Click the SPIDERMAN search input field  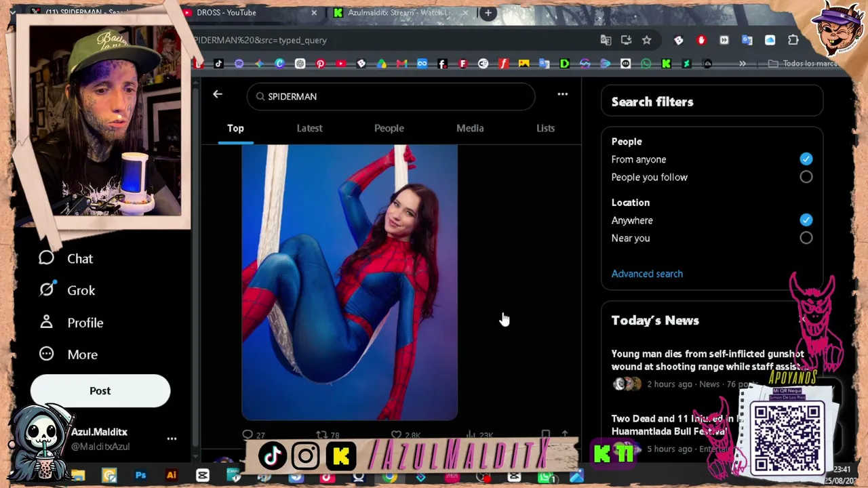coord(391,96)
